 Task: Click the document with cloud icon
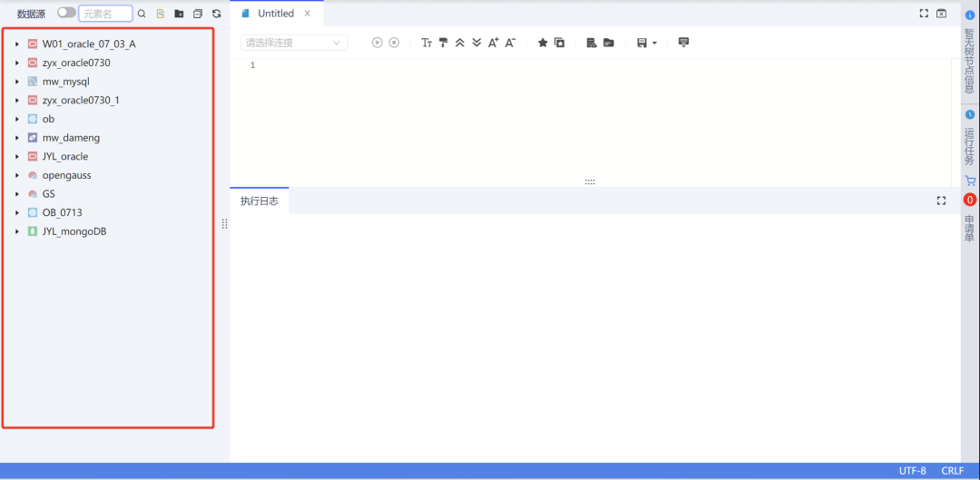(592, 43)
